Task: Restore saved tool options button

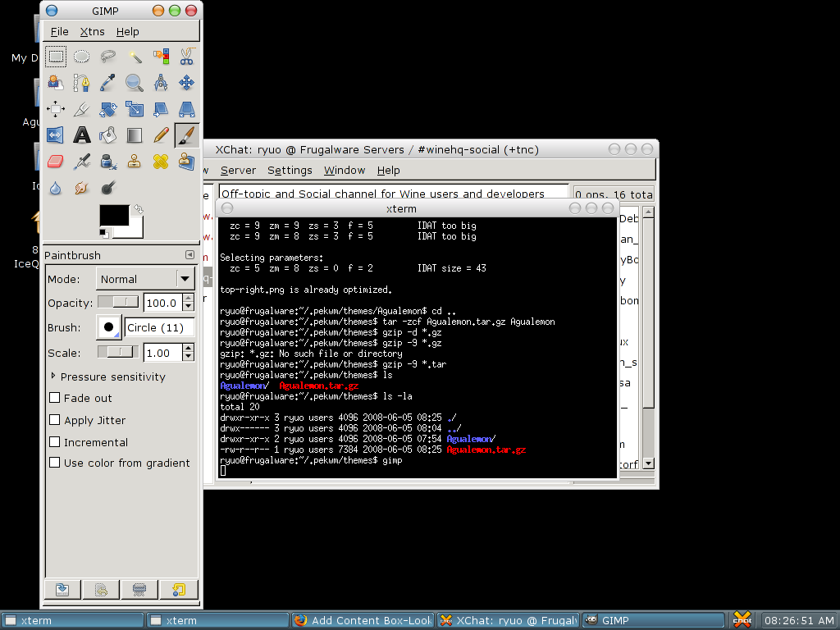Action: click(101, 589)
